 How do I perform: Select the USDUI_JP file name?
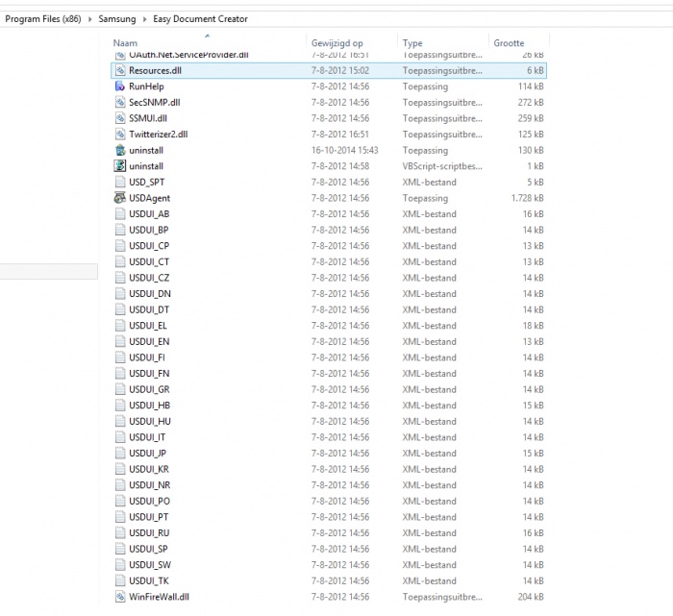coord(148,453)
